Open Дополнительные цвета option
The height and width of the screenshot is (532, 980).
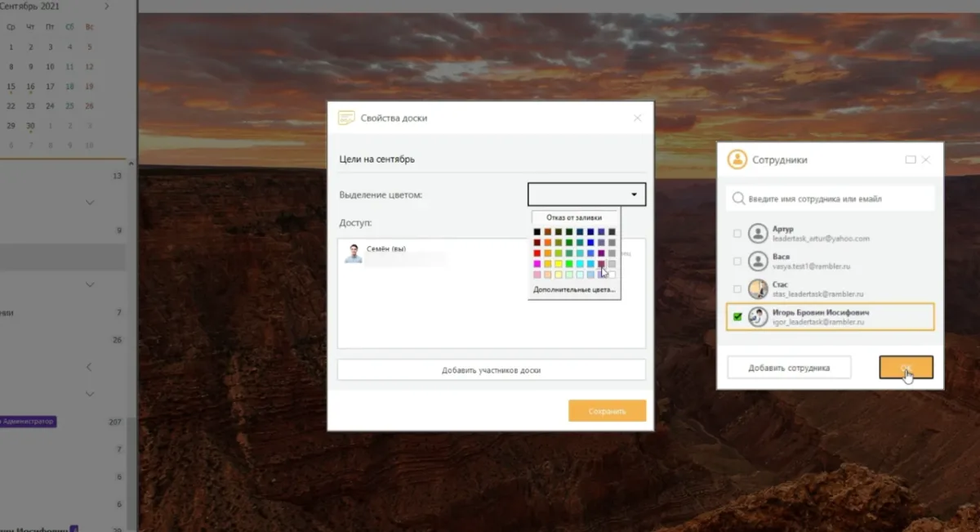574,290
